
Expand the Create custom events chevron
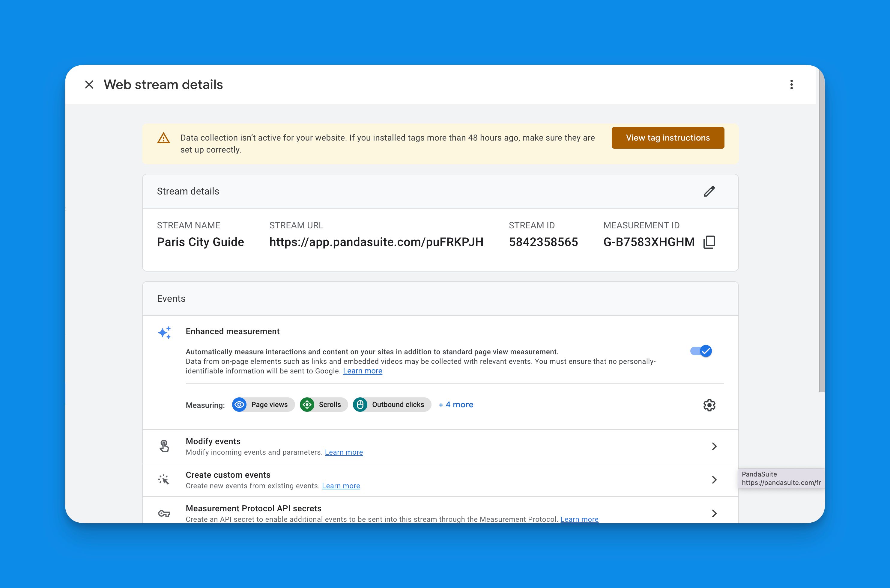point(714,480)
